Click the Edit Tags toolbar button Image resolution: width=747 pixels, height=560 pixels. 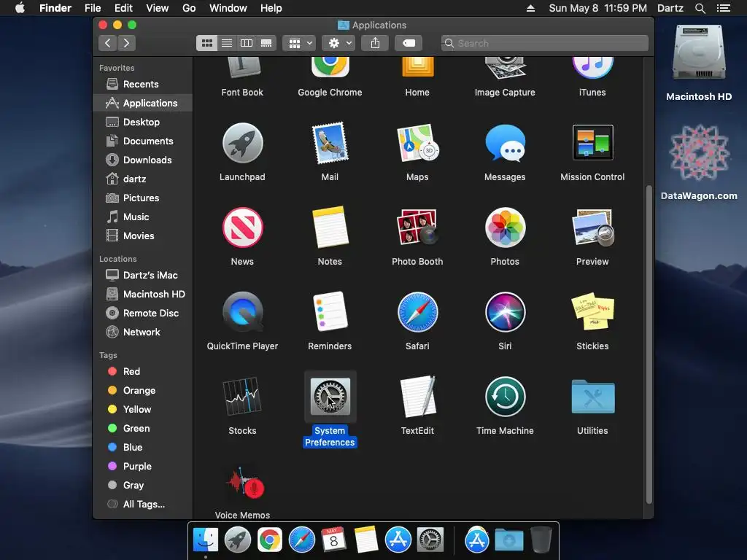click(409, 43)
